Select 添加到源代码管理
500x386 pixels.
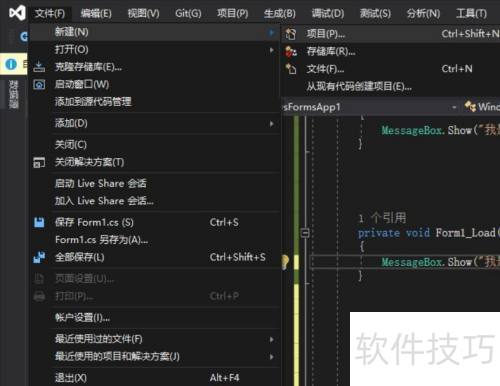(155, 102)
